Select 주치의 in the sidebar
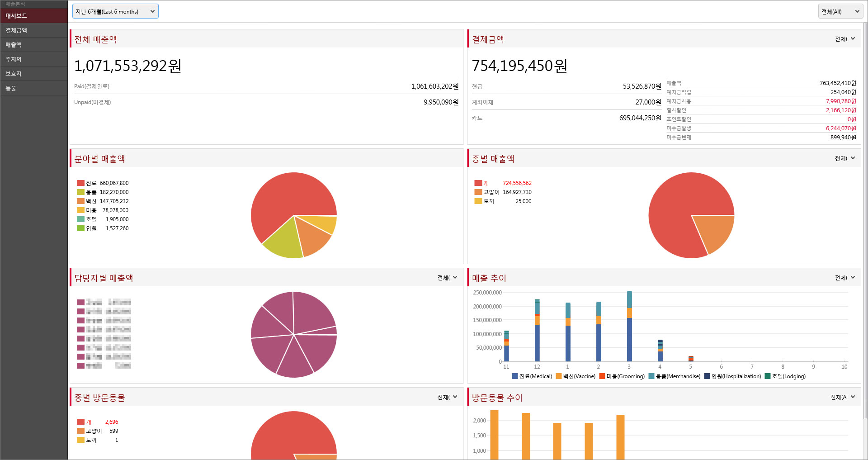Screen dimensions: 868x460 pyautogui.click(x=34, y=59)
